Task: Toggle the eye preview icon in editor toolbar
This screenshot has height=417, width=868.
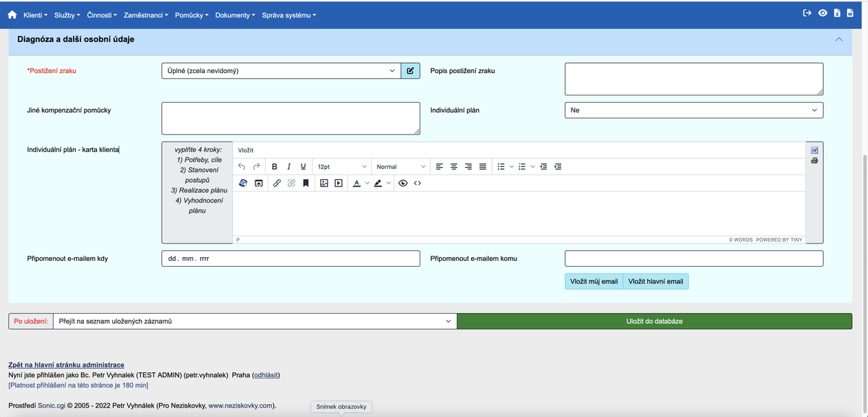Action: [403, 184]
